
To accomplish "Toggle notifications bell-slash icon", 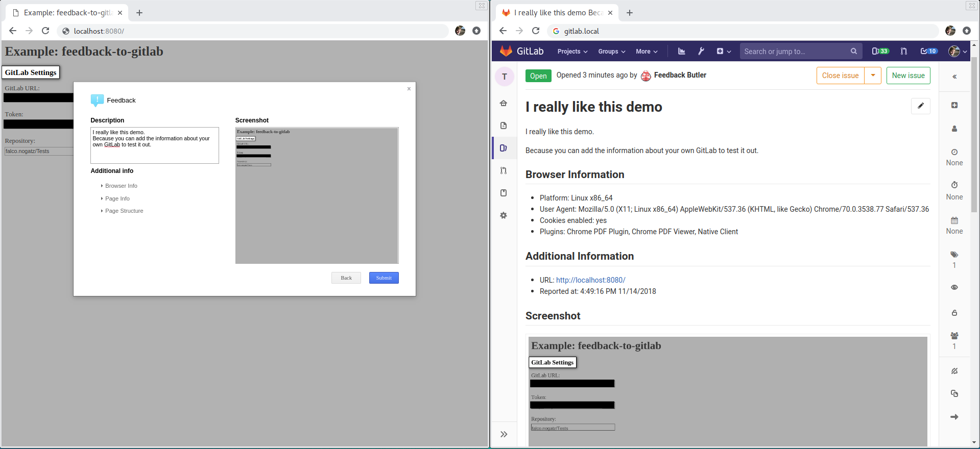I will click(954, 371).
